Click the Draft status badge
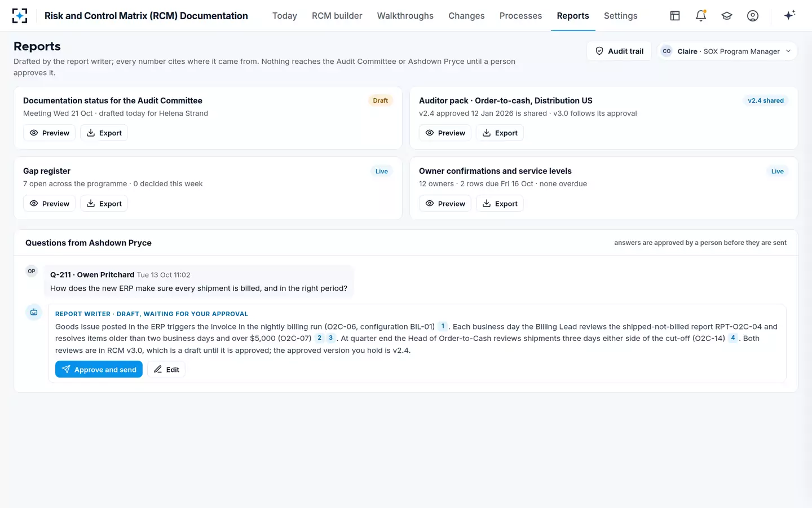 [381, 100]
